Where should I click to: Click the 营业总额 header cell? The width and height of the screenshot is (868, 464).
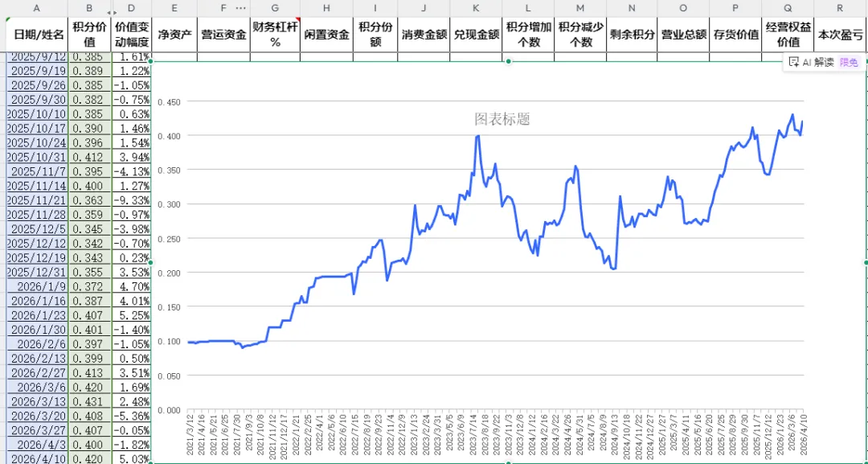pos(683,35)
